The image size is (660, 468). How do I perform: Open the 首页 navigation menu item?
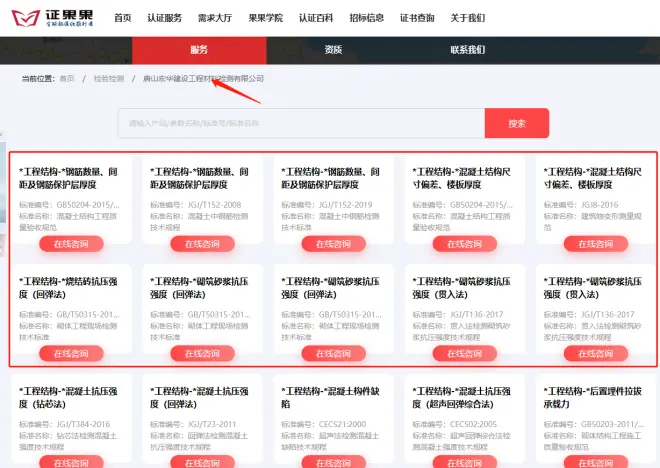122,18
